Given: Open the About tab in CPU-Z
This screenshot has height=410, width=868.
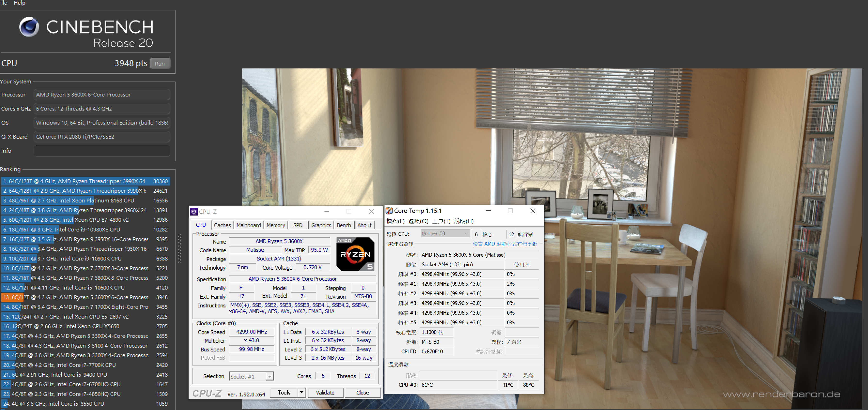Looking at the screenshot, I should point(364,225).
